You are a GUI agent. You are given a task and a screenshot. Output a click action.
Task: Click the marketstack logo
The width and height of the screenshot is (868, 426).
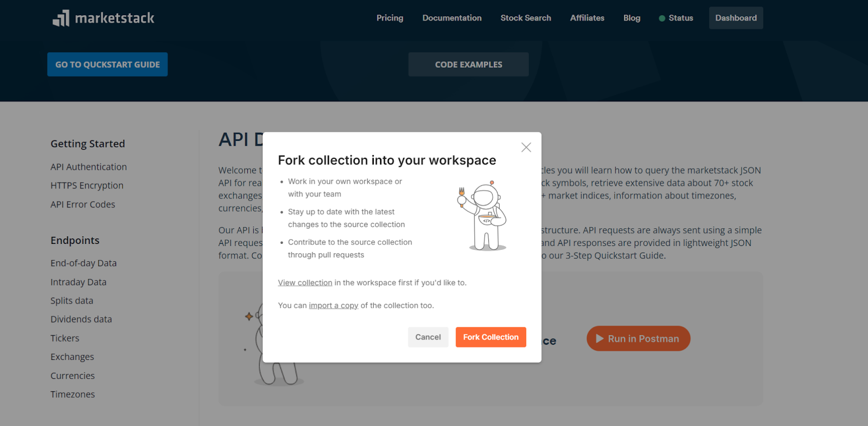[x=104, y=18]
